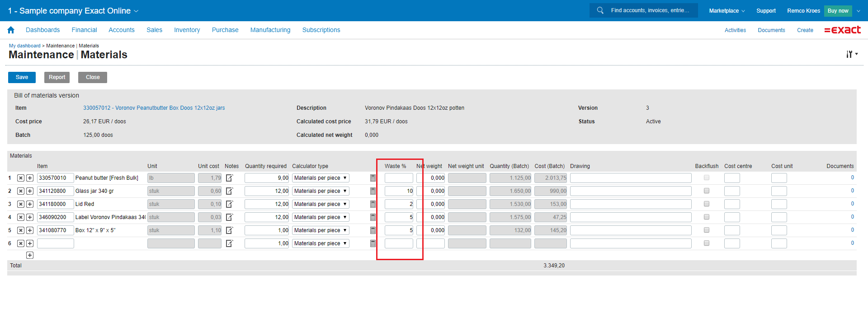Open Calculator type dropdown for Peanut butter

point(321,178)
